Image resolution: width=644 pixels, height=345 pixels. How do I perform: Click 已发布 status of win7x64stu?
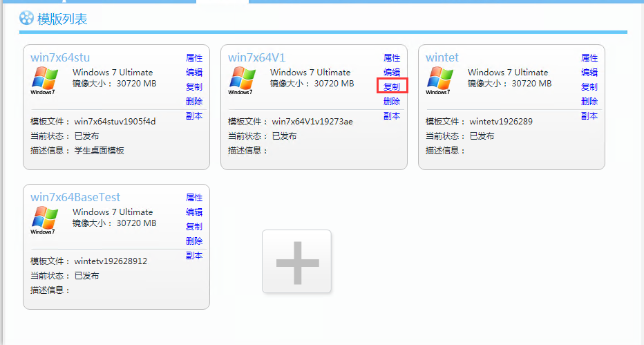pos(86,136)
